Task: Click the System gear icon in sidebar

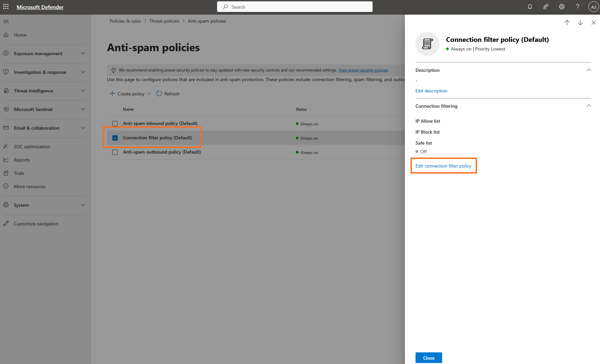Action: pyautogui.click(x=6, y=205)
